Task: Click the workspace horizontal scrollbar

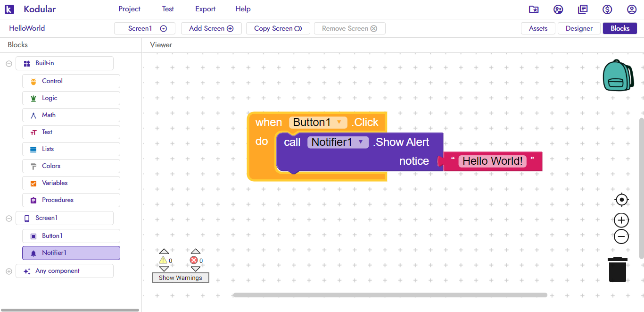Action: tap(390, 295)
